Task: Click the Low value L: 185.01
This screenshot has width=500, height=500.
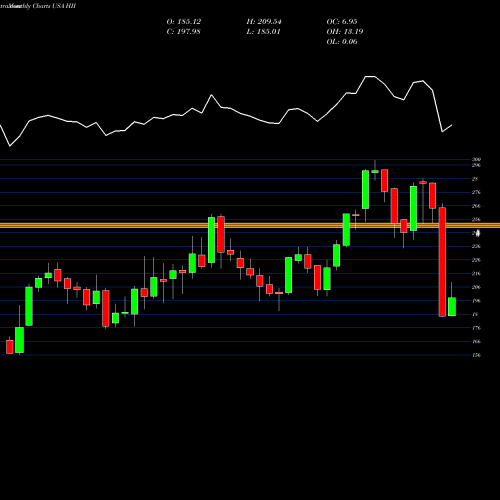Action: (x=263, y=32)
